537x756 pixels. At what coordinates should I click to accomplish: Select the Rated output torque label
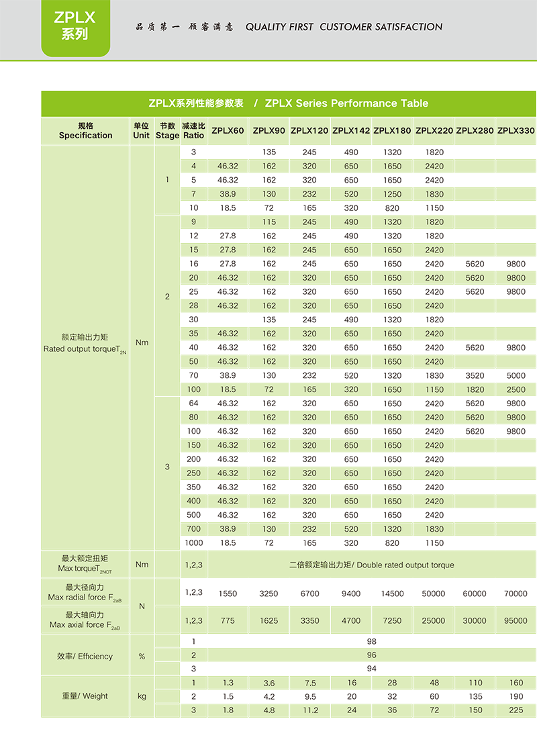(85, 343)
